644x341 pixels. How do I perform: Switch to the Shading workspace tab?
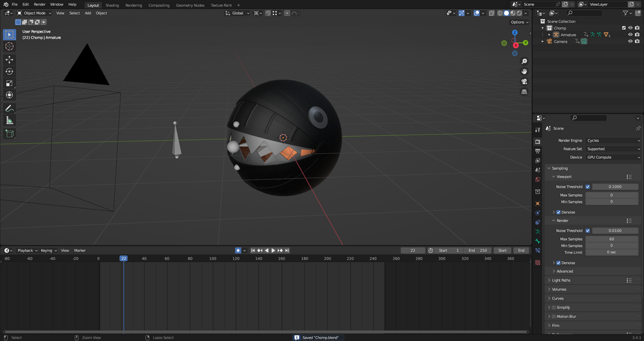(112, 5)
